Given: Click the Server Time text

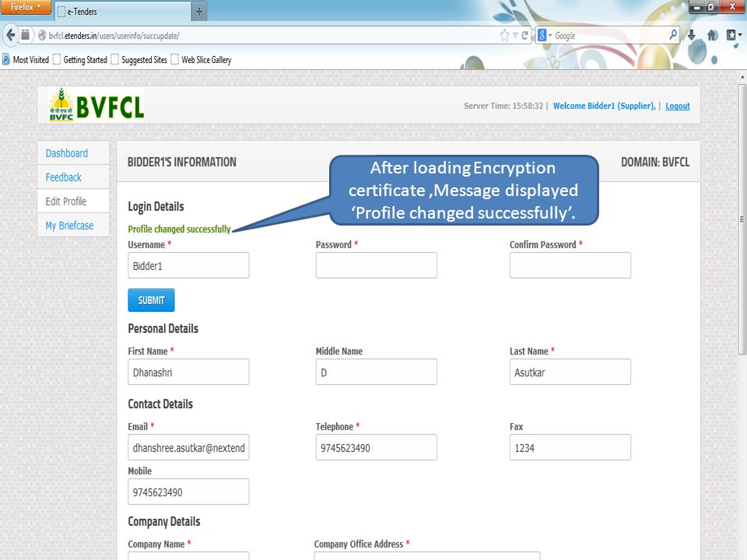Looking at the screenshot, I should (x=503, y=106).
